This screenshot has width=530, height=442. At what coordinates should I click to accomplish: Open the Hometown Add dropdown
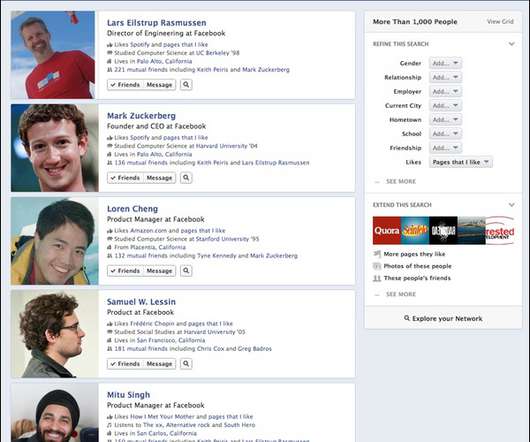[445, 120]
